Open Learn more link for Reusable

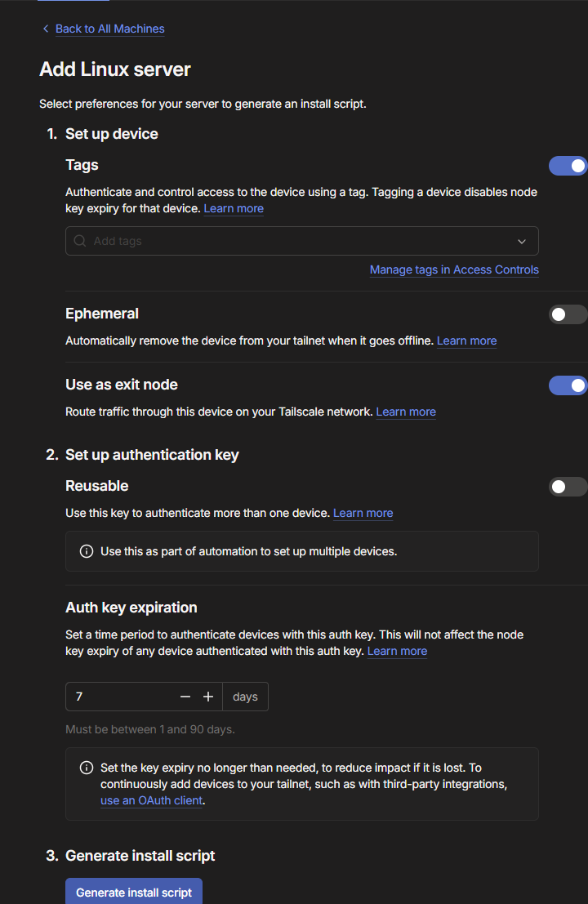[363, 513]
